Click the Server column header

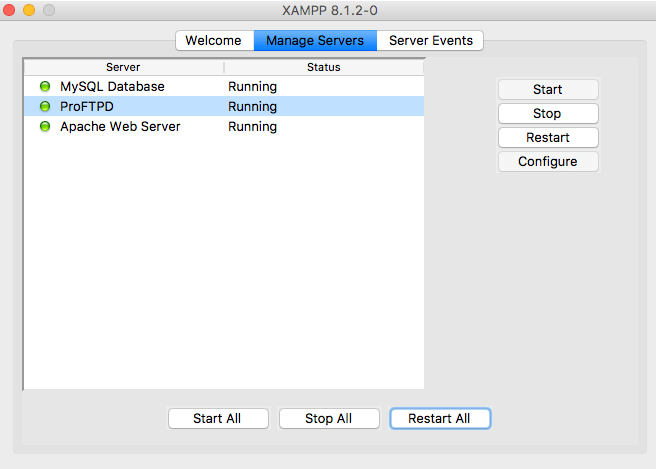coord(123,67)
